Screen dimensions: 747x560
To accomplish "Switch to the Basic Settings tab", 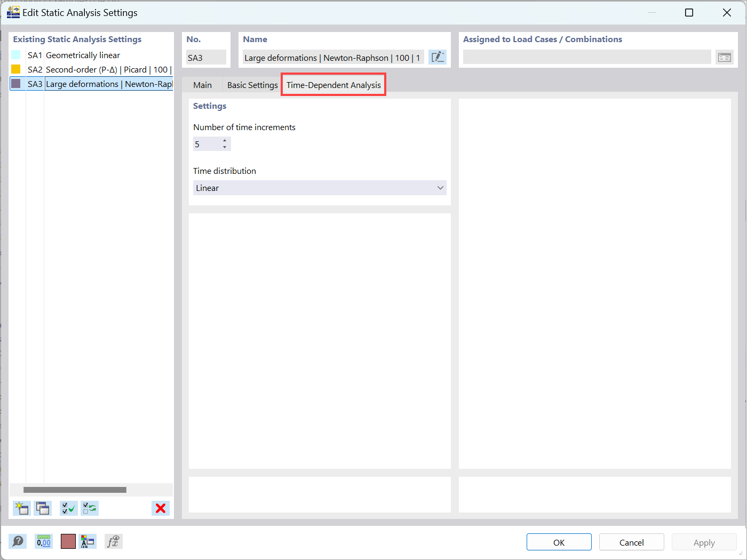I will pyautogui.click(x=252, y=84).
